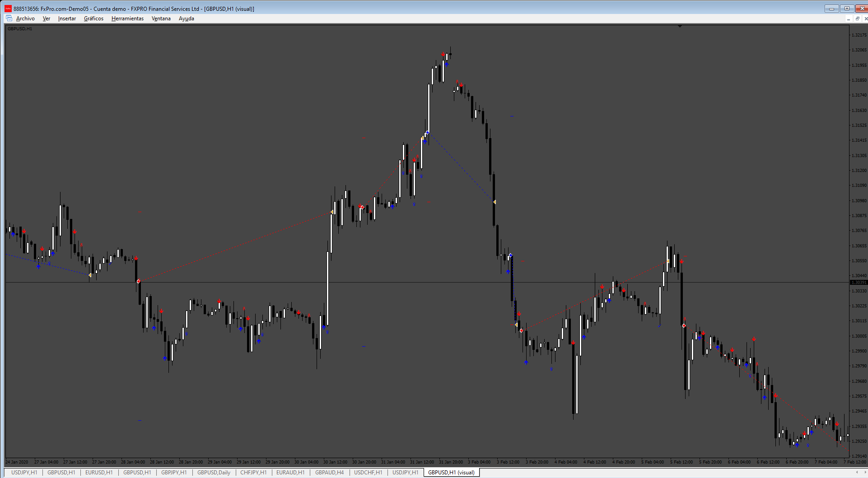Click time axis label 31 Jan 20:00

tap(451, 462)
